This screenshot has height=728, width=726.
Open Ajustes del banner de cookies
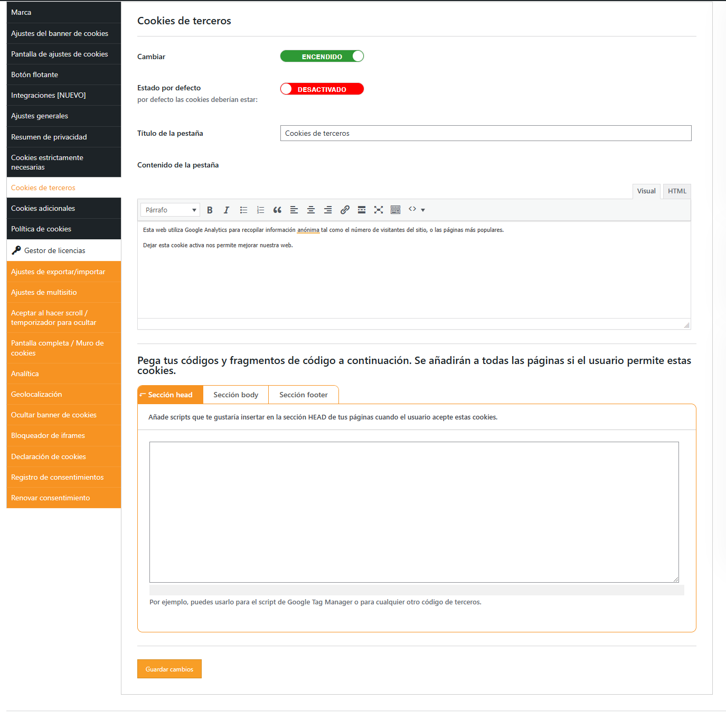pos(64,33)
